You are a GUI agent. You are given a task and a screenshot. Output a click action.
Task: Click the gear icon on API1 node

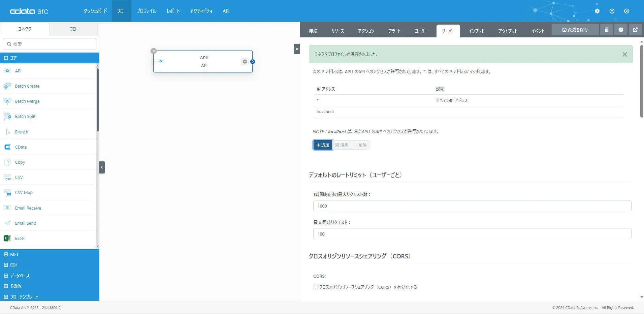245,62
